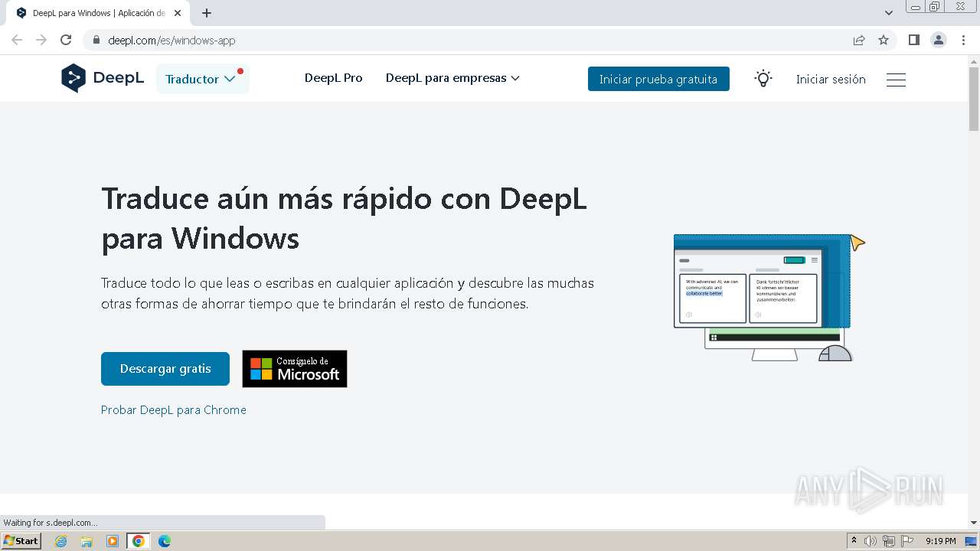The width and height of the screenshot is (980, 551).
Task: Click the light bulb icon
Action: point(763,79)
